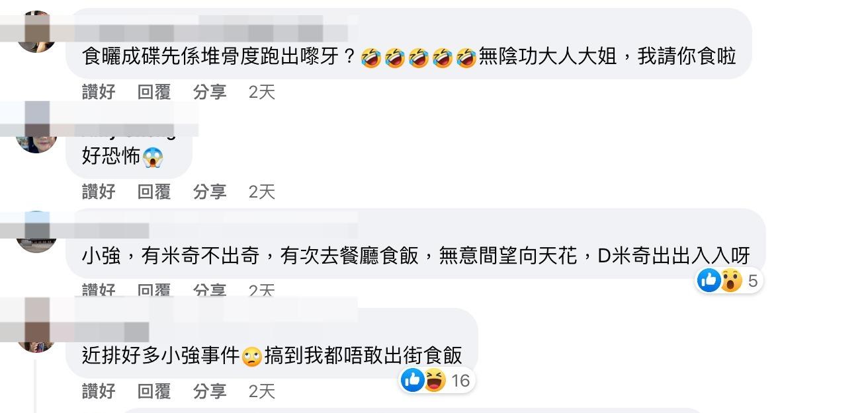Like the 近排好多小強事件 comment
This screenshot has height=413, width=868.
(x=99, y=391)
